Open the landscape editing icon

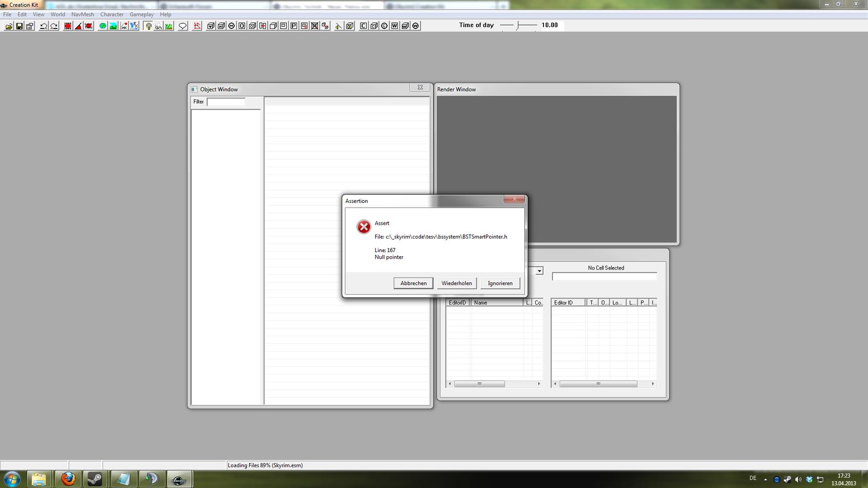tap(113, 26)
